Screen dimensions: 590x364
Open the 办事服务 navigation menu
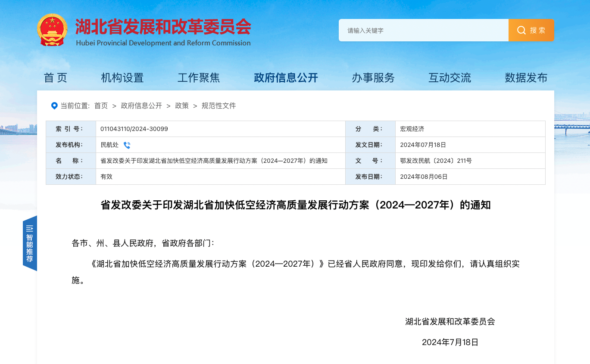point(373,78)
